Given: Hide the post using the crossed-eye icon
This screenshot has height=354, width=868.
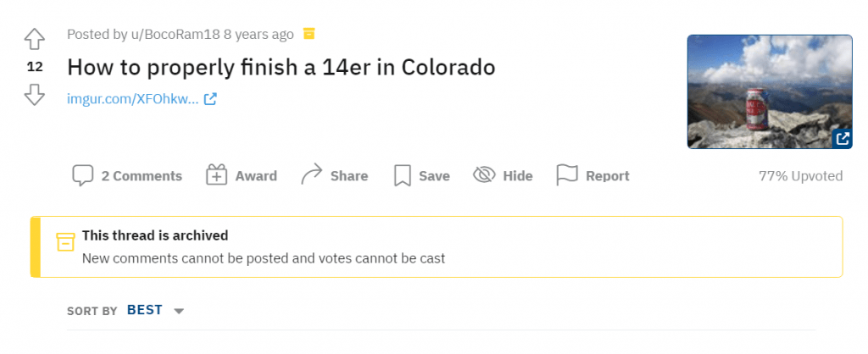Looking at the screenshot, I should point(484,175).
